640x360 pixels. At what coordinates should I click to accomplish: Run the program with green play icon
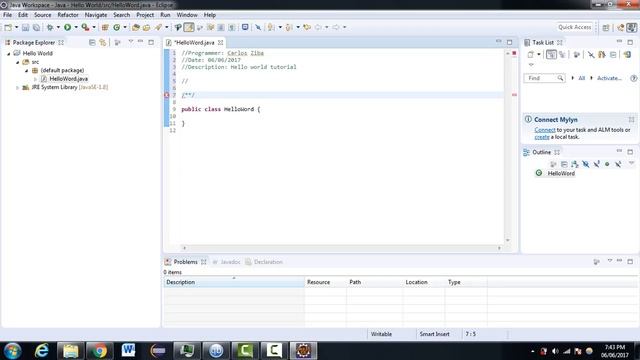pos(67,27)
